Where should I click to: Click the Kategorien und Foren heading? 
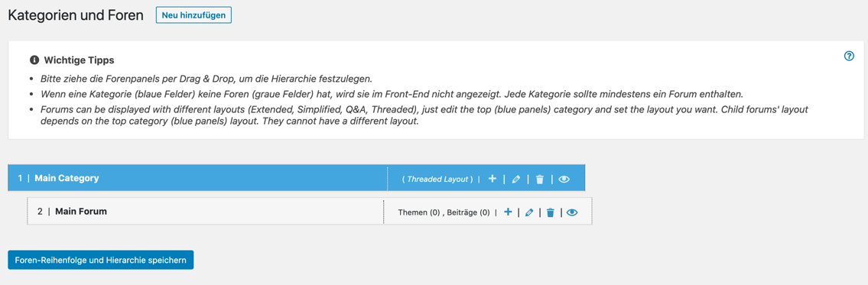coord(76,15)
